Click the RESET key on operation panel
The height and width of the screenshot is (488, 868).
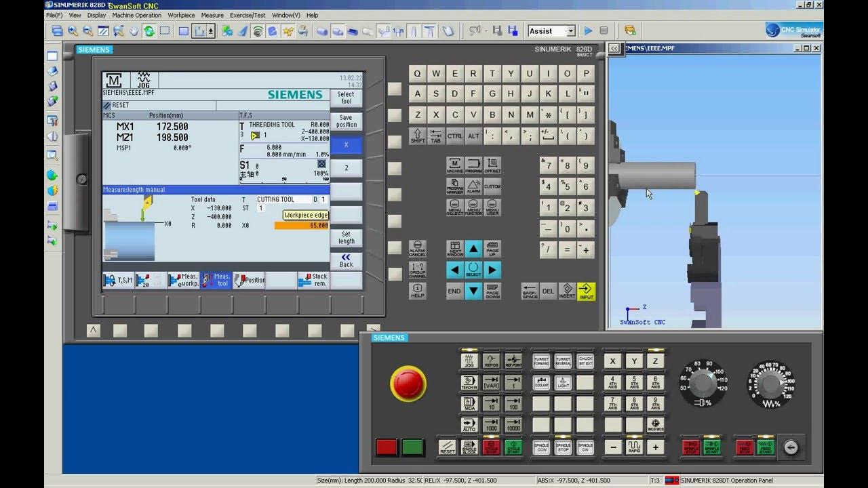pyautogui.click(x=447, y=447)
